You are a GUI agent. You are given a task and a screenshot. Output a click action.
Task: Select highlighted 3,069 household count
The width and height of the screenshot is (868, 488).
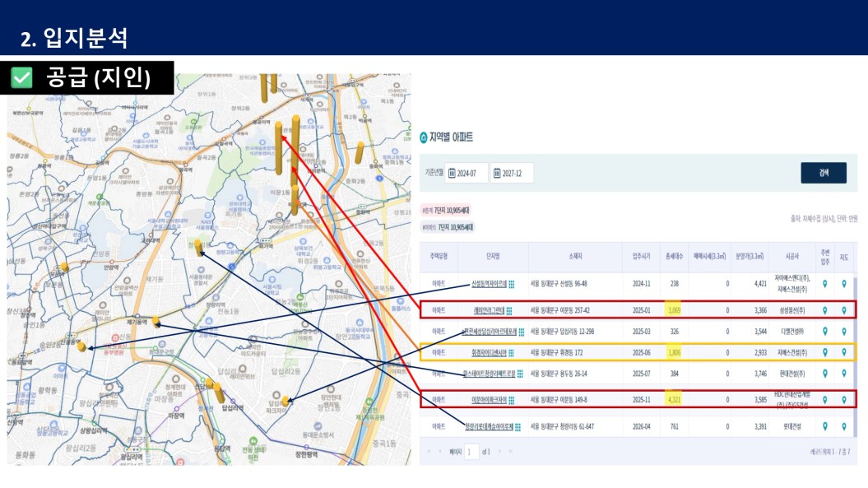[x=674, y=310]
